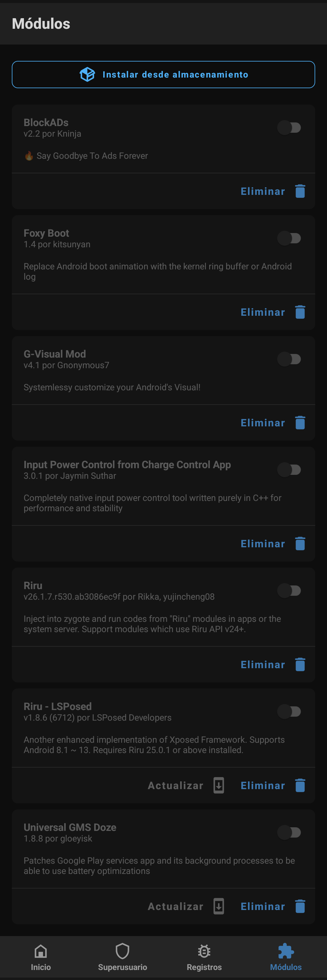327x980 pixels.
Task: Toggle the Riru module on
Action: click(x=289, y=590)
